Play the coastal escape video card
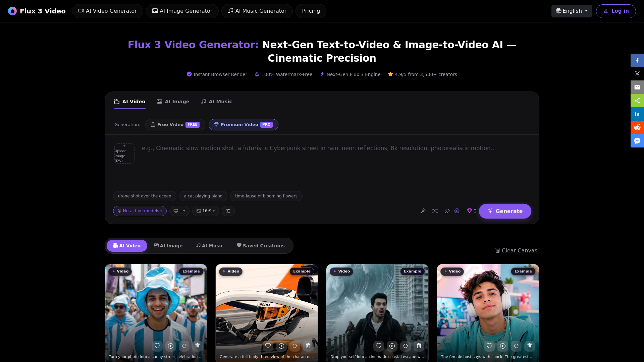The width and height of the screenshot is (644, 362). click(392, 346)
